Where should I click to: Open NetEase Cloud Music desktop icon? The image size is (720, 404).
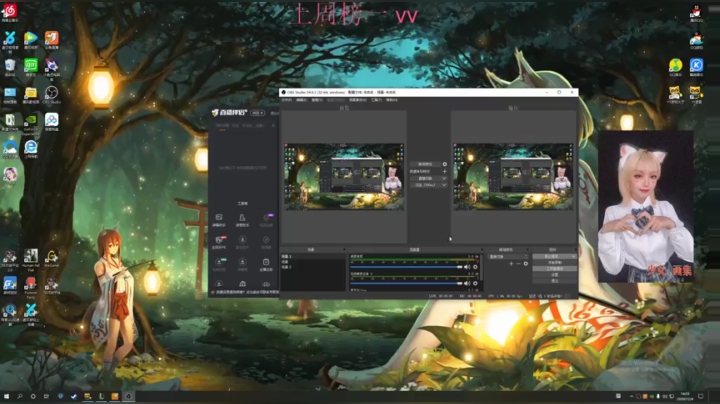pyautogui.click(x=10, y=12)
